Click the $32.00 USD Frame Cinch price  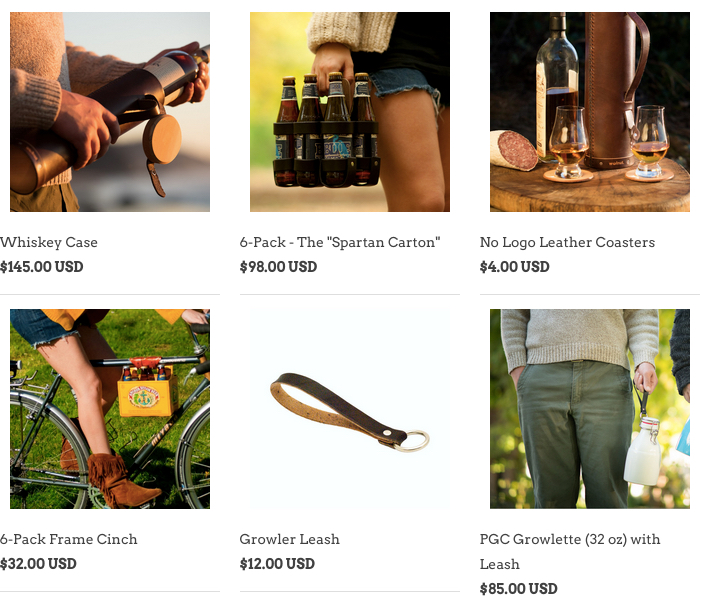pos(38,563)
